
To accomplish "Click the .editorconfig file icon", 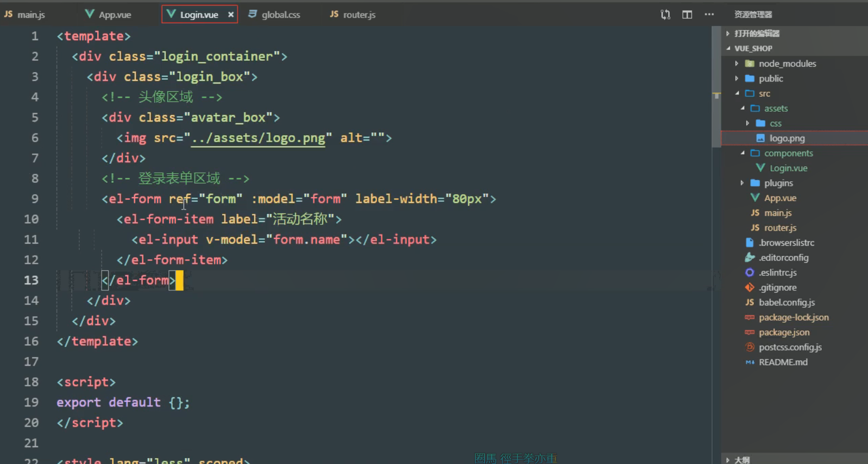I will click(750, 257).
